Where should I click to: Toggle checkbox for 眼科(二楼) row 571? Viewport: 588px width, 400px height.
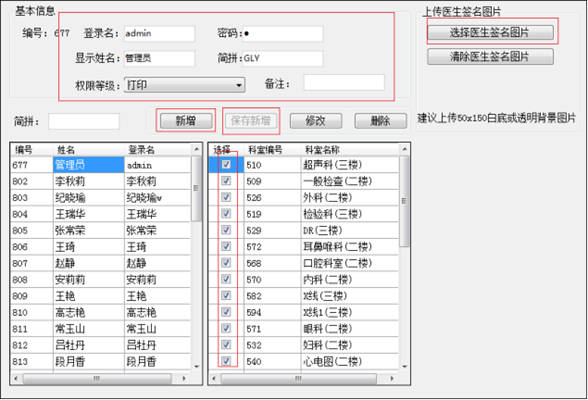click(226, 328)
